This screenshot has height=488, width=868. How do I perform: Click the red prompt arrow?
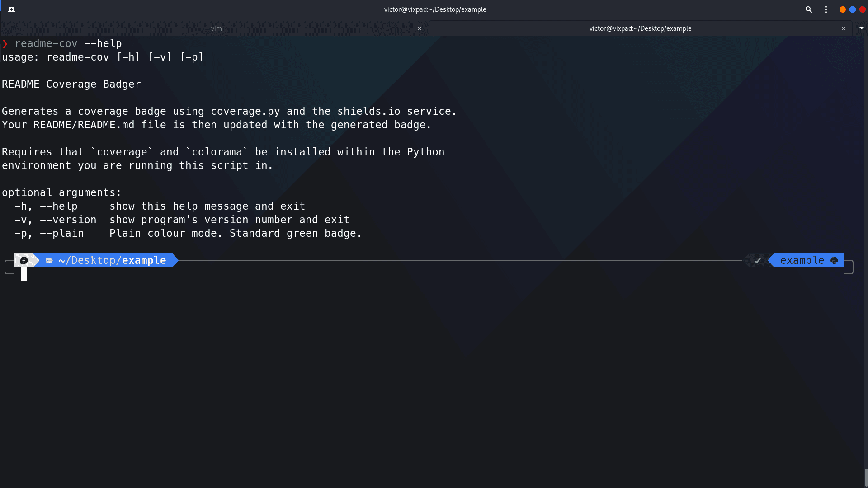pos(5,43)
